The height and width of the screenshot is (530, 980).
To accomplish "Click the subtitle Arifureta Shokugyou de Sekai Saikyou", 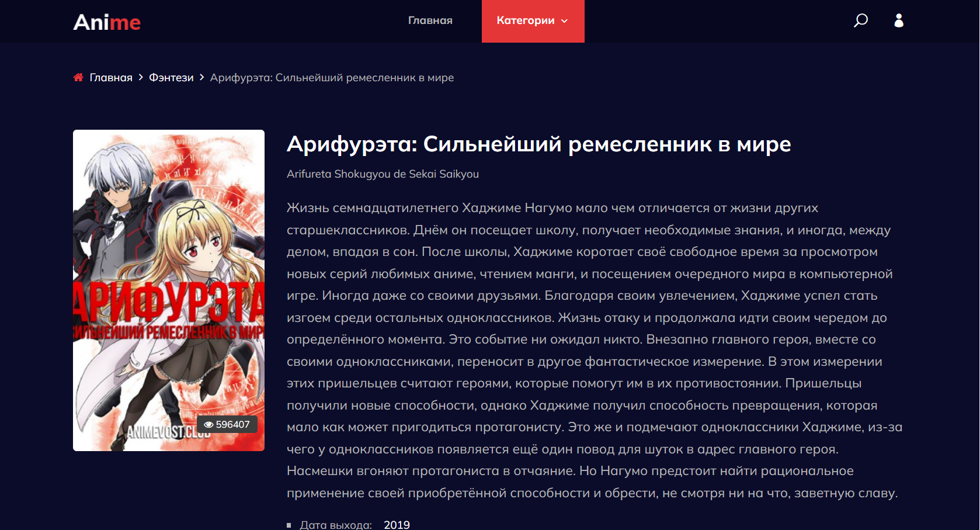I will click(383, 174).
